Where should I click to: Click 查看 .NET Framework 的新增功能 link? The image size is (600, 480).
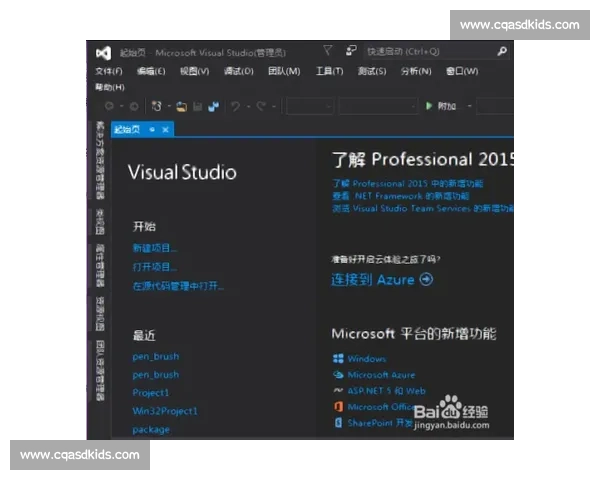[x=401, y=196]
